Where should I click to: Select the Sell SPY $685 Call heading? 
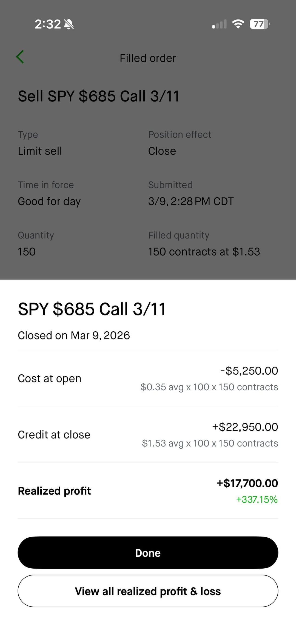[99, 96]
